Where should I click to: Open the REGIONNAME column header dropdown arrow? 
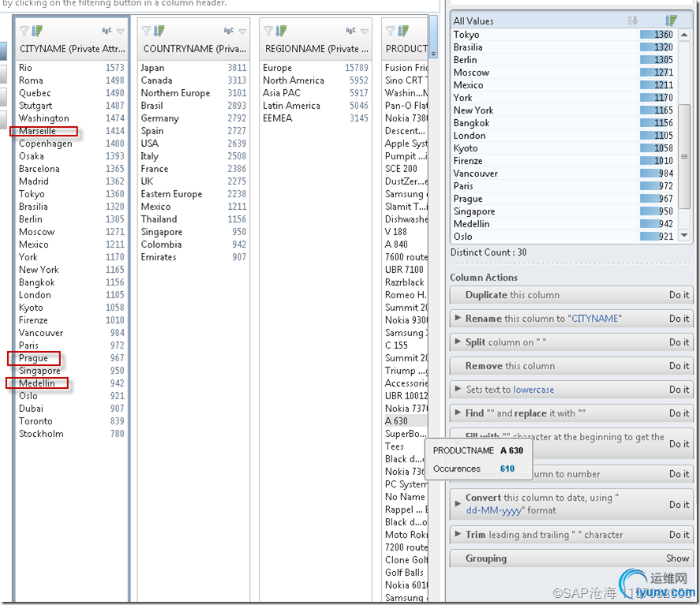[365, 32]
